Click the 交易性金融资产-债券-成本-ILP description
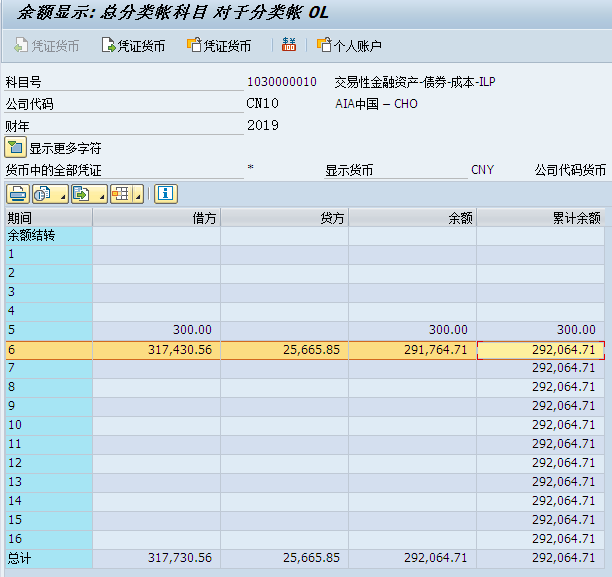 [415, 82]
